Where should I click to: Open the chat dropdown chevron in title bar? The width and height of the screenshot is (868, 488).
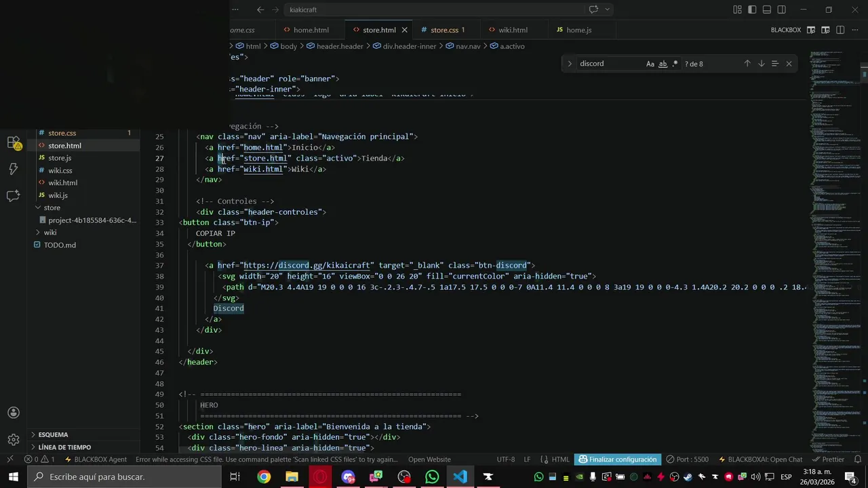(608, 9)
